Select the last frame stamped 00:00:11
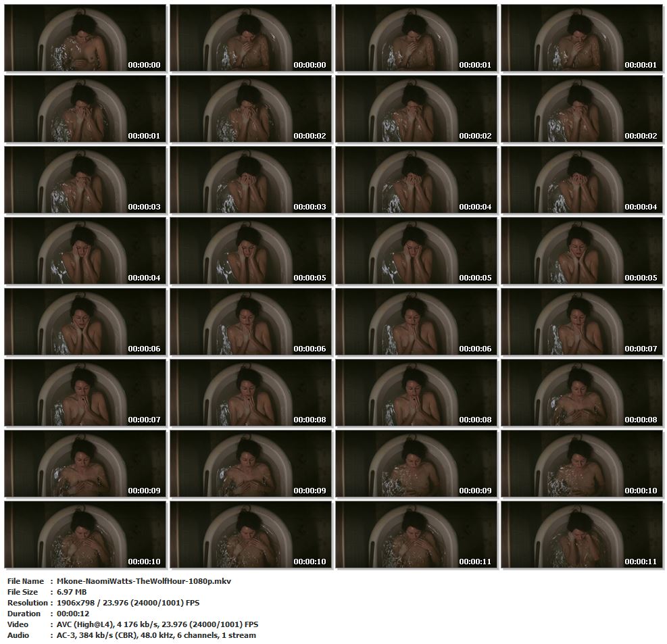Screen dimensions: 667x644 click(581, 535)
